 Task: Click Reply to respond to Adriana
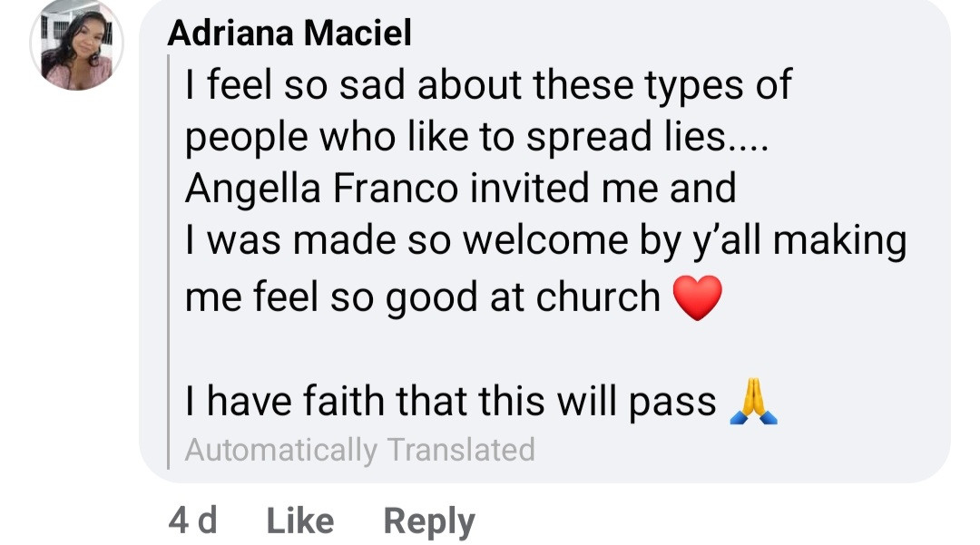[x=428, y=520]
